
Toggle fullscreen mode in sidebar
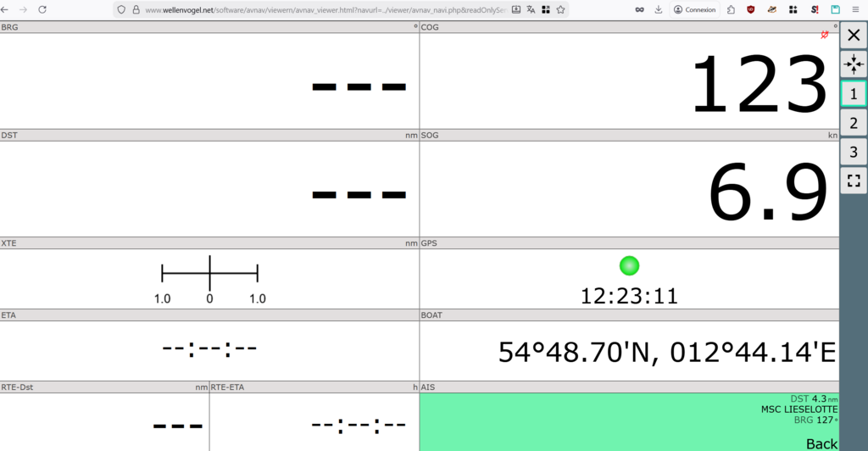[x=854, y=181]
